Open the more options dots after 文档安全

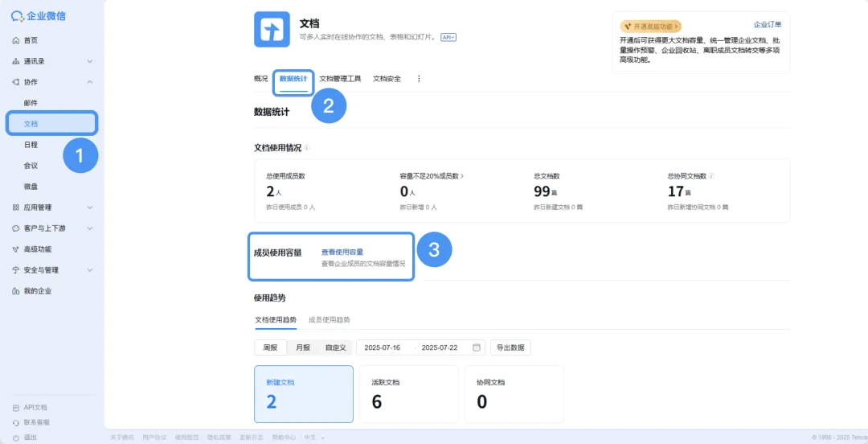tap(419, 79)
